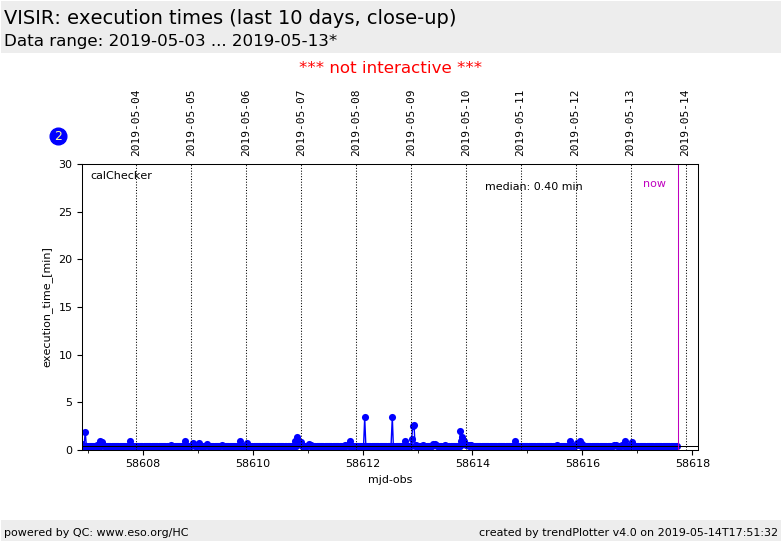Click the Data range date text
This screenshot has height=542, width=782.
[x=170, y=41]
